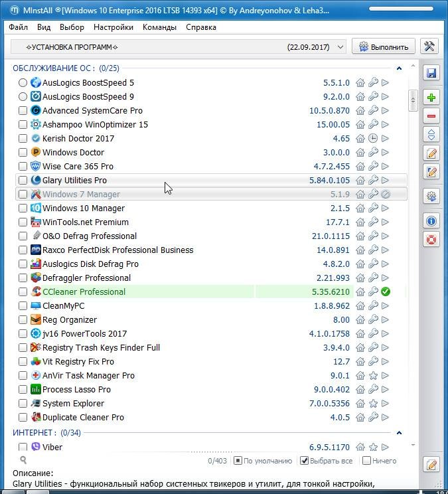Viewport: 448px width, 494px height.
Task: Click green checkmark icon for CCleaner Professional
Action: point(386,291)
